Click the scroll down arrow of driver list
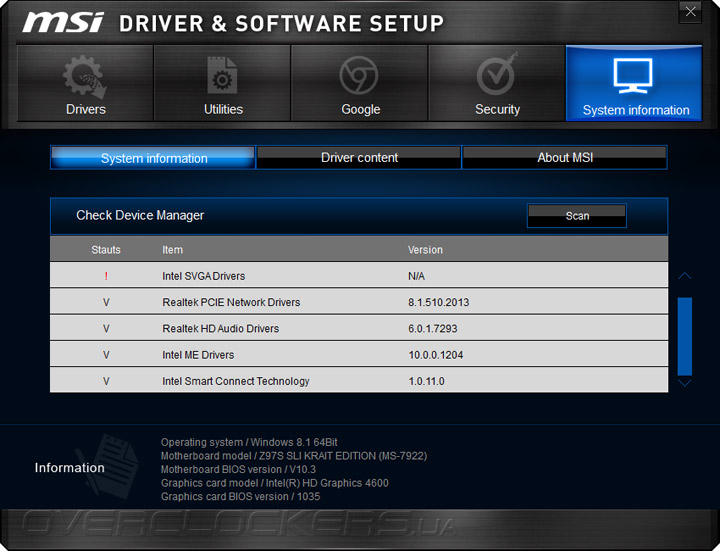The image size is (720, 551). (x=685, y=382)
